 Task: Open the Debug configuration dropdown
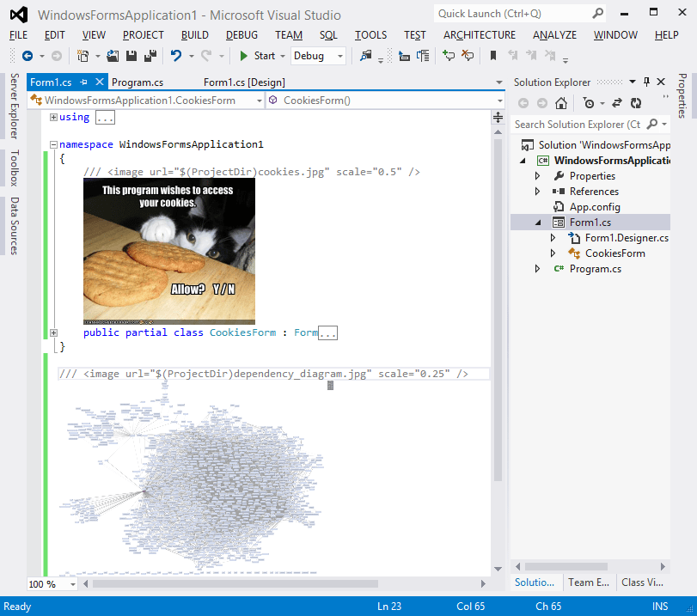pyautogui.click(x=339, y=55)
